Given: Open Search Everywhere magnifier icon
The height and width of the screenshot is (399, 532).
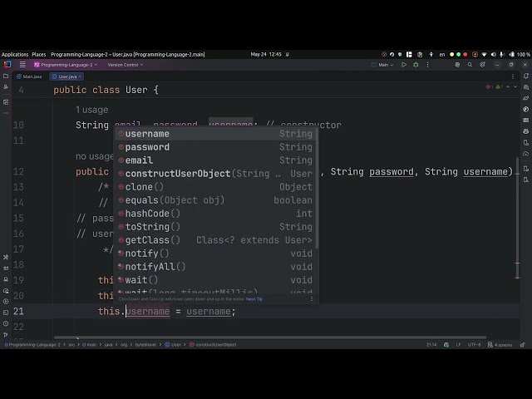Looking at the screenshot, I should pos(470,65).
